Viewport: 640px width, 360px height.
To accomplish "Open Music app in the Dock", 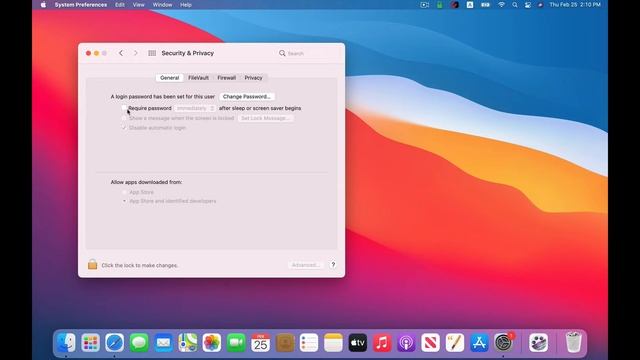I will (382, 342).
